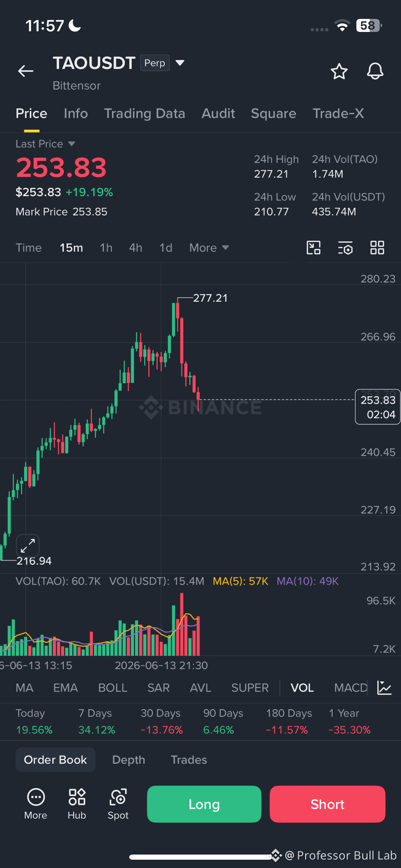Screen dimensions: 401x868
Task: Tap the large 253.83 last price
Action: 61,168
